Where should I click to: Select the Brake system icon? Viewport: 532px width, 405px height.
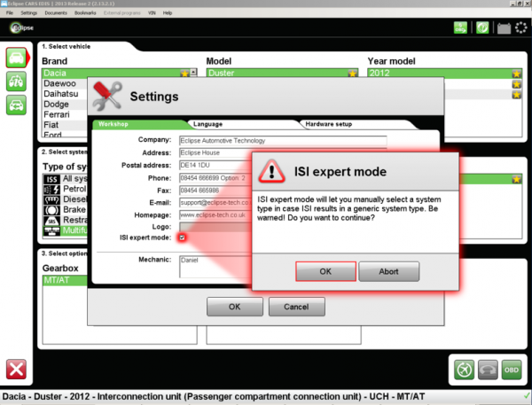pyautogui.click(x=51, y=210)
